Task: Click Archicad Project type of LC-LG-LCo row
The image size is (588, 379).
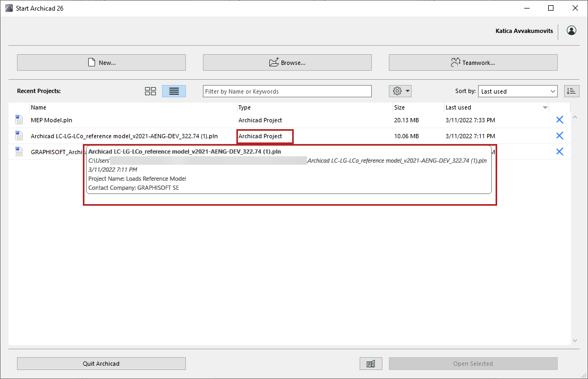Action: (260, 136)
